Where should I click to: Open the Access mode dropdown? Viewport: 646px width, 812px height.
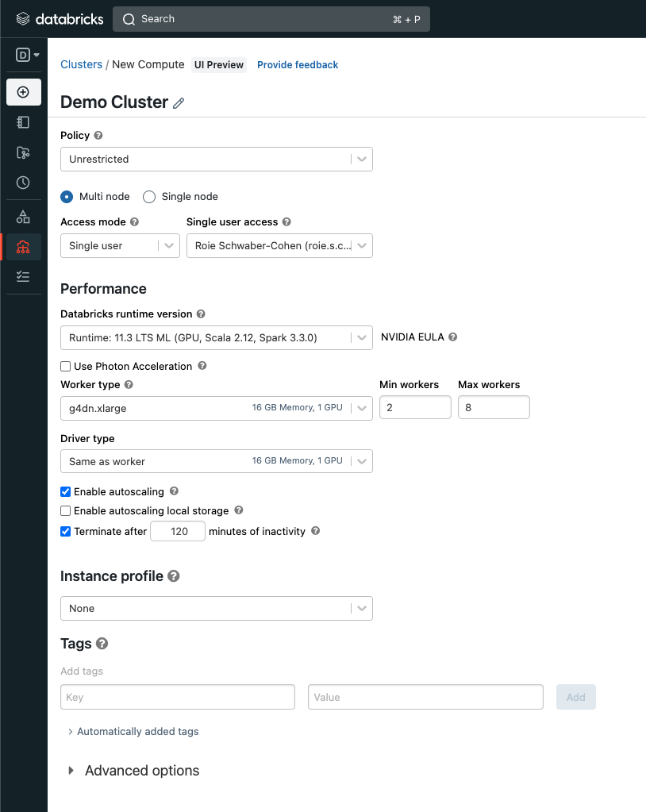tap(120, 245)
